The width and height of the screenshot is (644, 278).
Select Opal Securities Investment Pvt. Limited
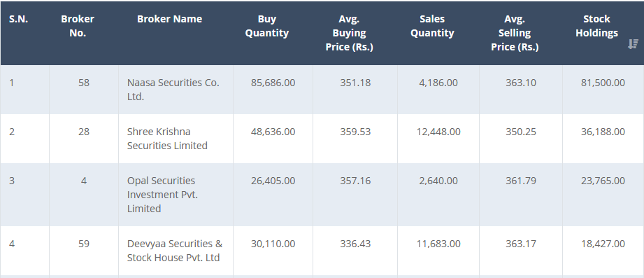pyautogui.click(x=162, y=195)
